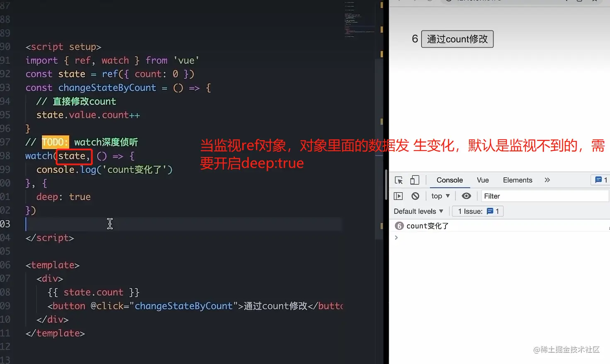This screenshot has height=364, width=610.
Task: Open the 'top' JavaScript context dropdown
Action: pyautogui.click(x=440, y=196)
